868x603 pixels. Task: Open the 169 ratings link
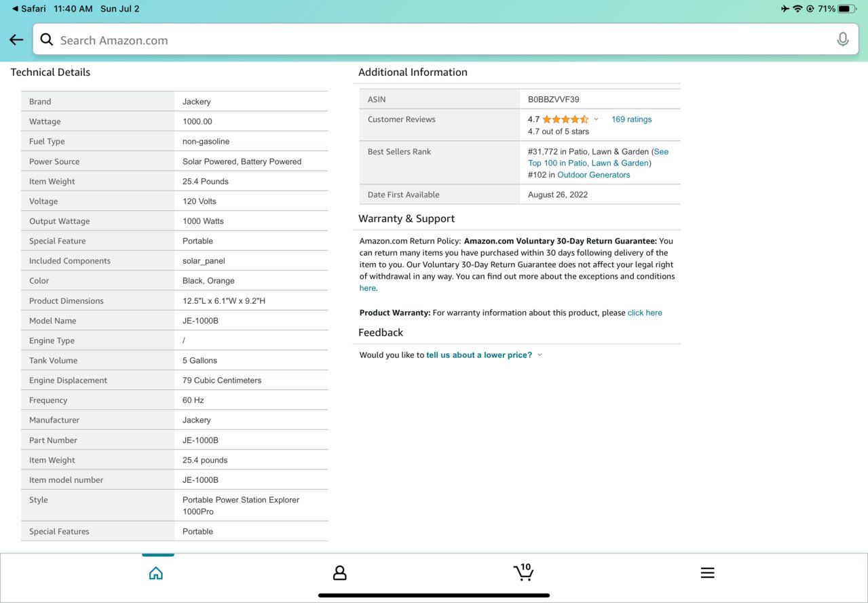(631, 119)
